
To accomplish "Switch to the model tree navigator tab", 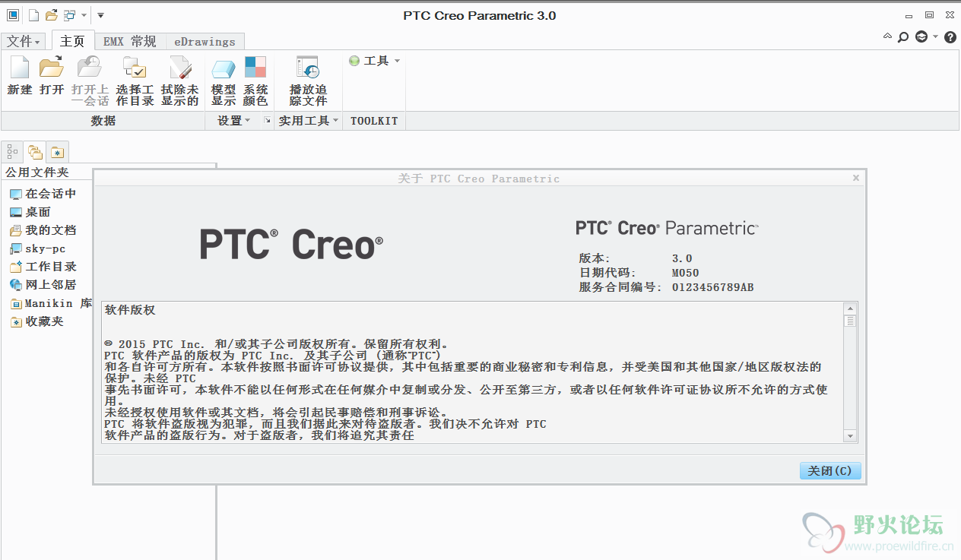I will 12,152.
